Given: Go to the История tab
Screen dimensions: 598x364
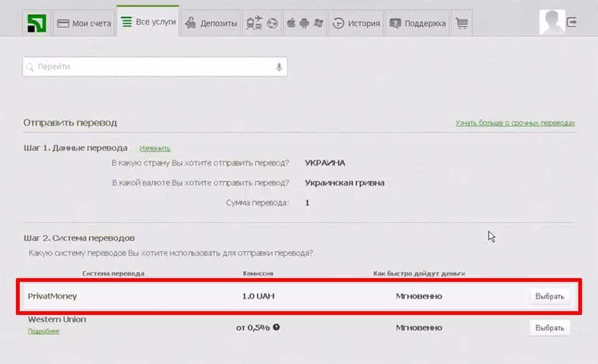Looking at the screenshot, I should point(357,24).
